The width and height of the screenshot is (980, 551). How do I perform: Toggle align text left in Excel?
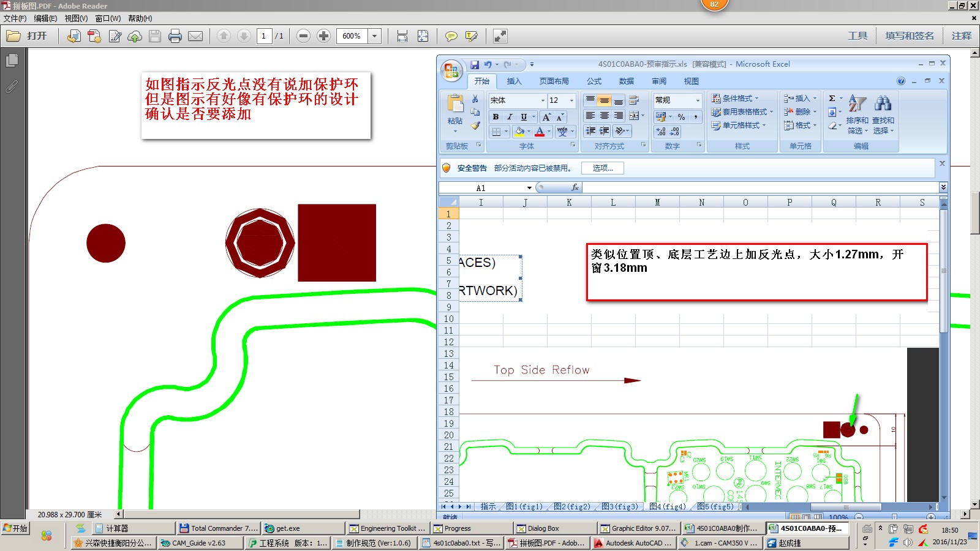click(x=590, y=116)
